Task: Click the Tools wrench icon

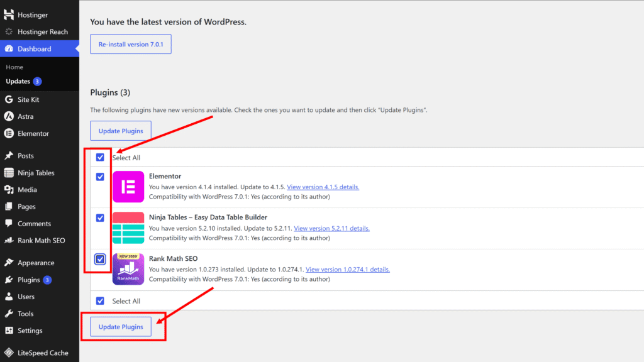Action: point(9,314)
